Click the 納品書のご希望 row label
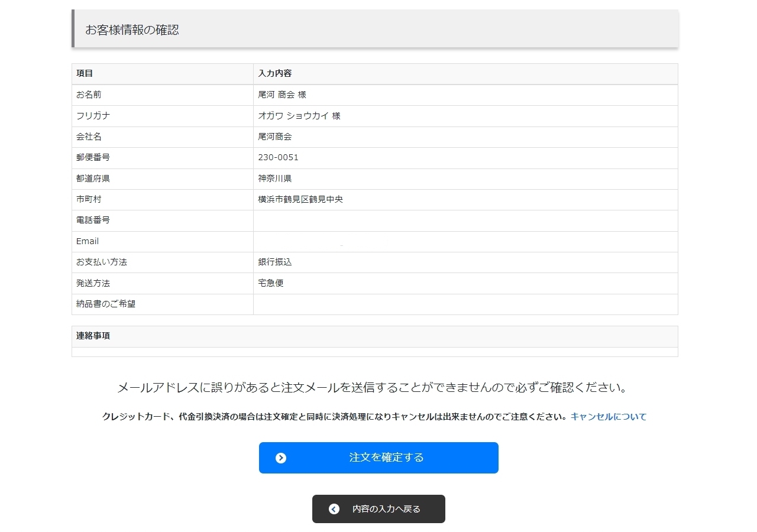Image resolution: width=757 pixels, height=532 pixels. (106, 304)
